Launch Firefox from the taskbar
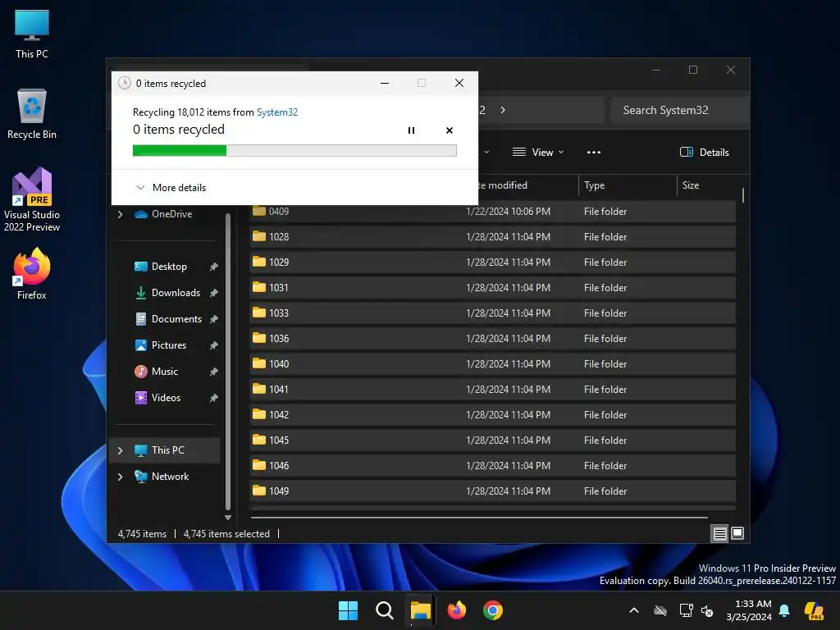840x630 pixels. (x=456, y=610)
